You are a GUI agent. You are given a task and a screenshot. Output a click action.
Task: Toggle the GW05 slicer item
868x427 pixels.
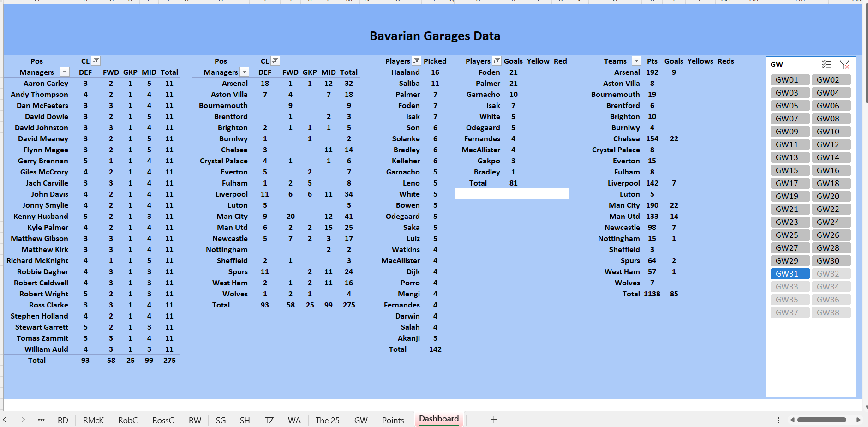pyautogui.click(x=790, y=106)
